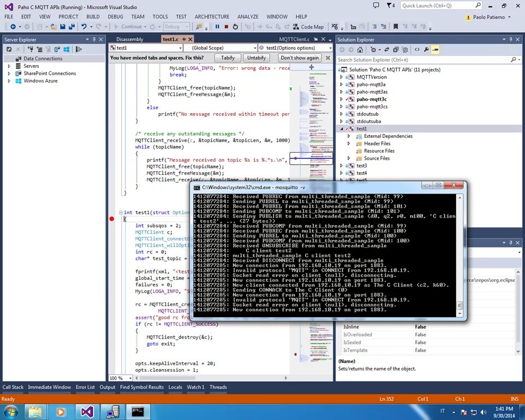Screen dimensions: 525x420
Task: Collapse the test1 function outline in code
Action: [x=121, y=212]
